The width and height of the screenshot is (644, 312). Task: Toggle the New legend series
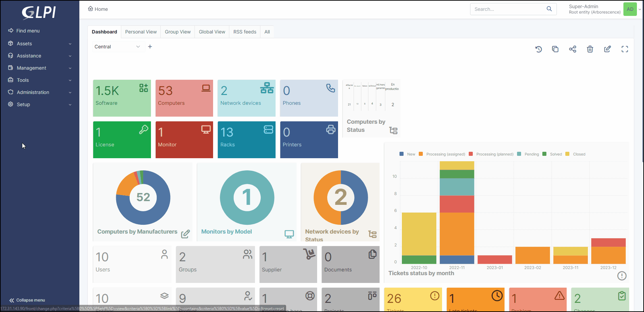(407, 154)
